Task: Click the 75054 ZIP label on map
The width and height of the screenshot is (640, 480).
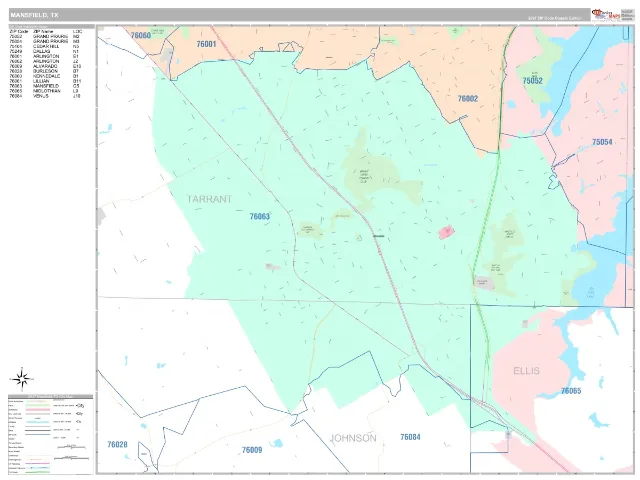Action: pos(602,142)
